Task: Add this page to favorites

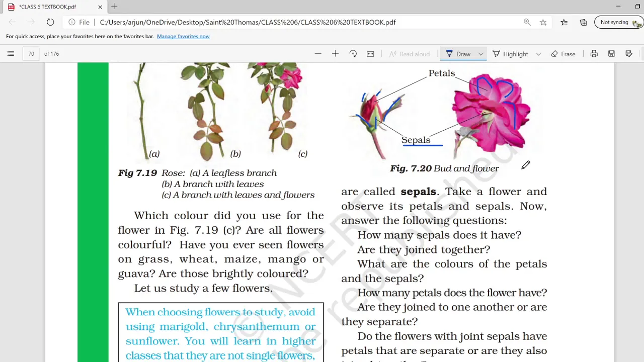Action: click(543, 22)
